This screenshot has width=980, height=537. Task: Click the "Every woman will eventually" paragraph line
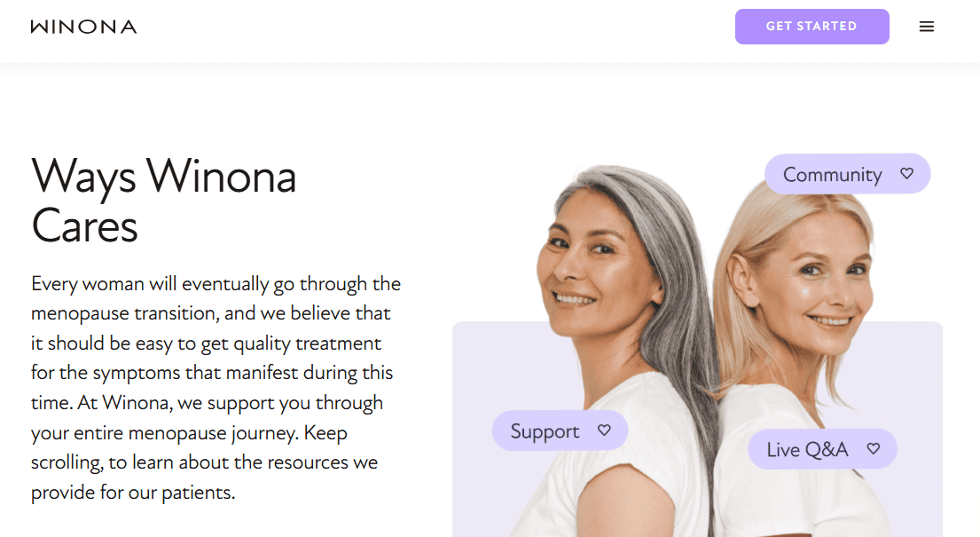[216, 284]
